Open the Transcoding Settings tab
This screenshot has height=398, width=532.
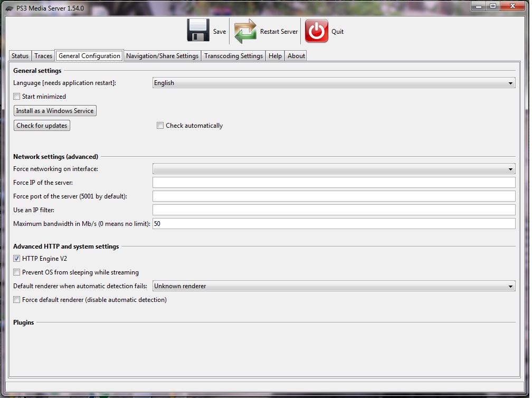coord(233,55)
